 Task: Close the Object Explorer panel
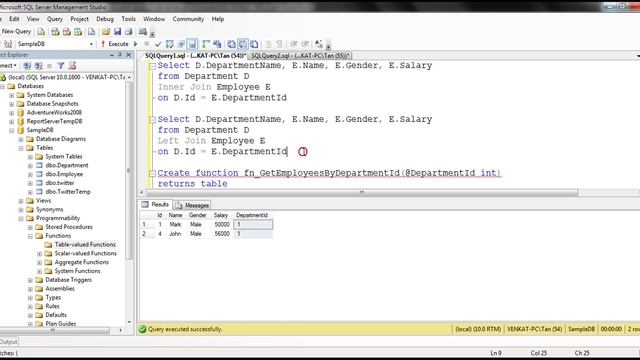pos(129,55)
